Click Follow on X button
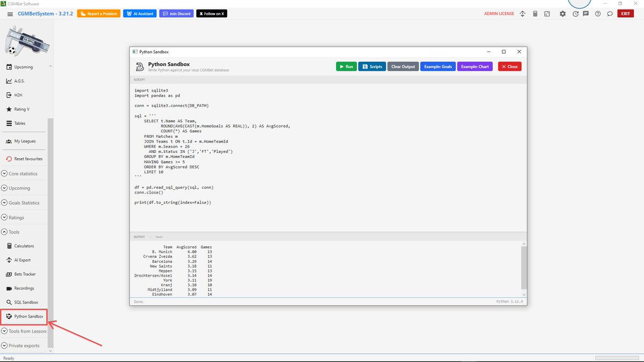Viewport: 644px width, 362px height. 212,13
